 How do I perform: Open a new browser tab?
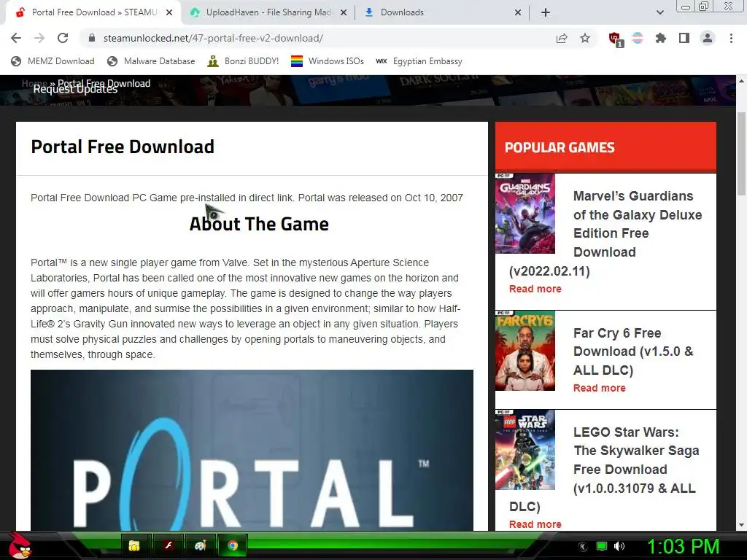coord(546,12)
